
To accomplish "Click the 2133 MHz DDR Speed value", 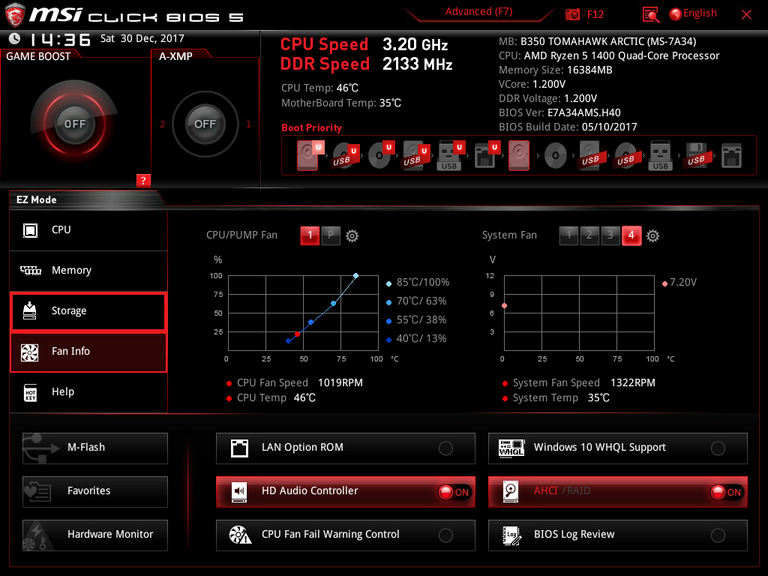I will (x=417, y=64).
